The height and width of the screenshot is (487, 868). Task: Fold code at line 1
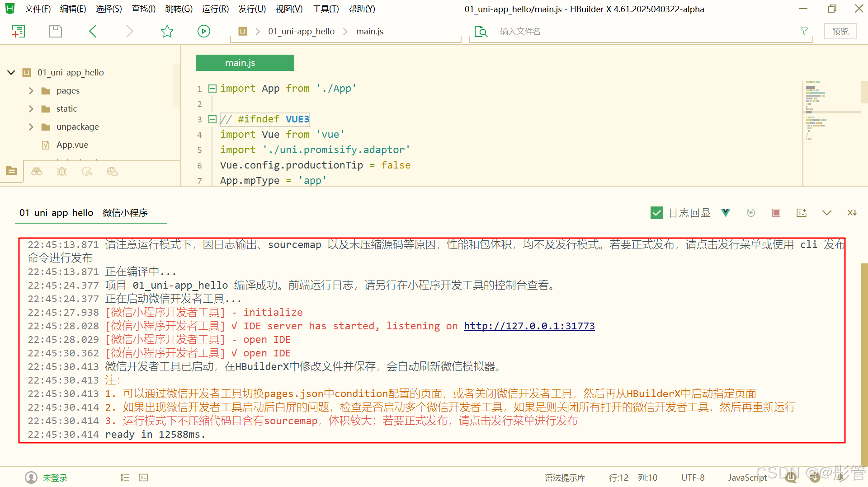pos(212,89)
